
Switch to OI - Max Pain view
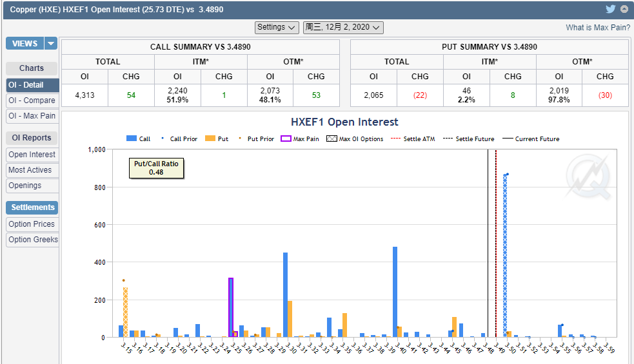click(x=32, y=115)
